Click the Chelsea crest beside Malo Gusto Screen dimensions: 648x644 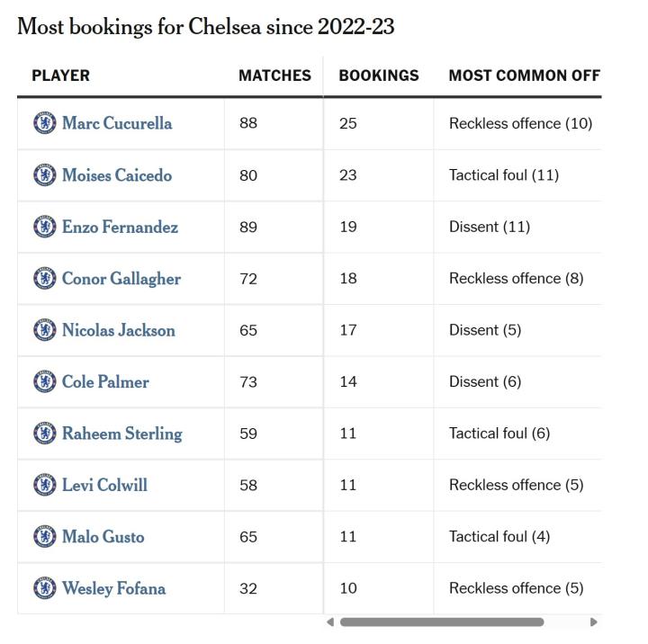(x=44, y=537)
